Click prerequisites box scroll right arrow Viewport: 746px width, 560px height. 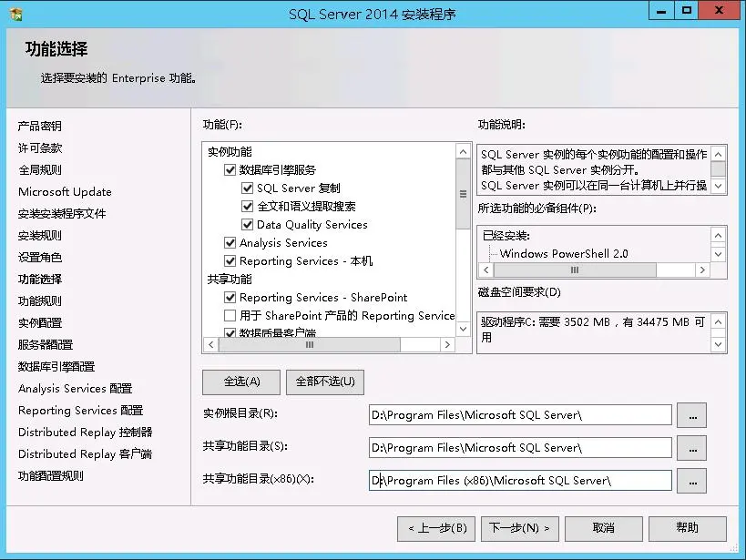(702, 270)
